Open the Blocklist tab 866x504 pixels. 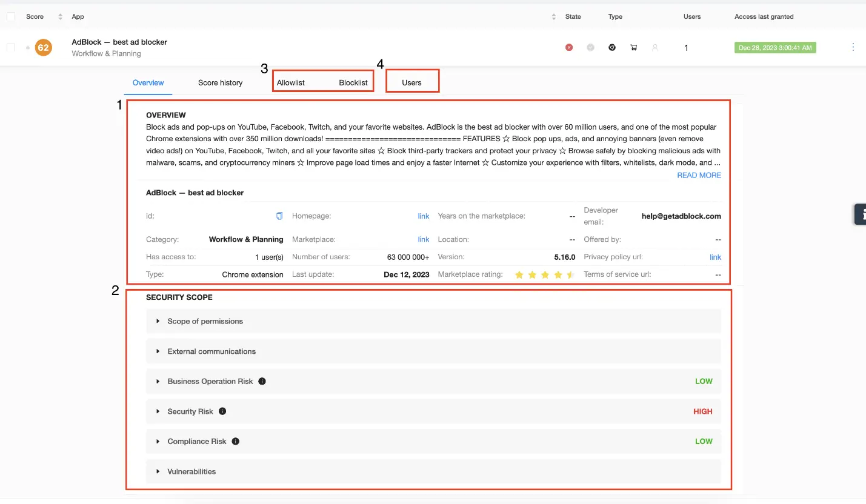pyautogui.click(x=353, y=82)
